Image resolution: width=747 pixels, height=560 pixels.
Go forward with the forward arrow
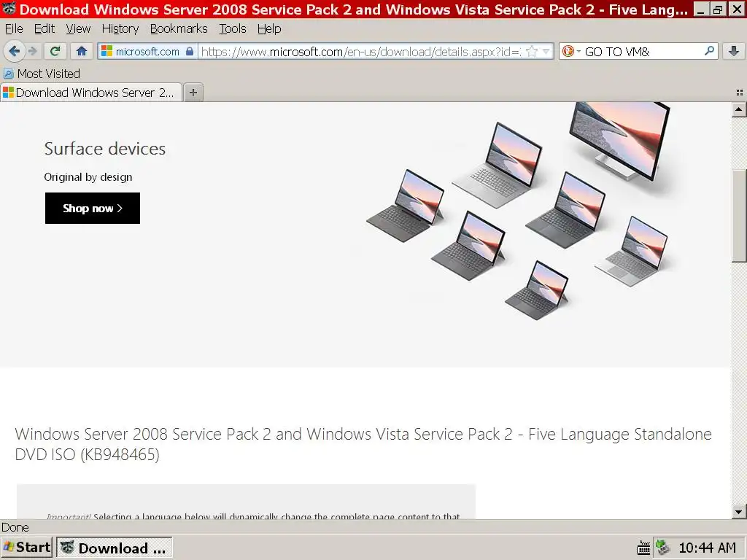click(x=32, y=51)
